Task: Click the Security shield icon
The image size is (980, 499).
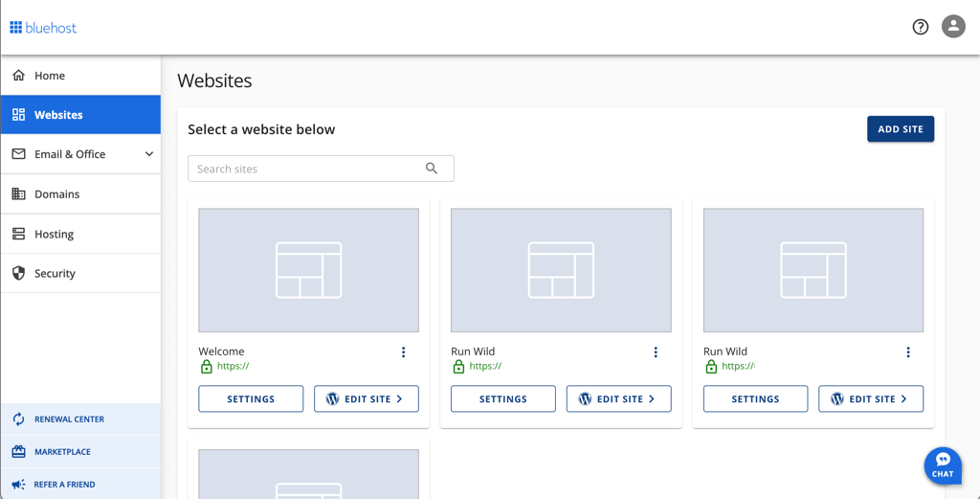Action: point(19,273)
